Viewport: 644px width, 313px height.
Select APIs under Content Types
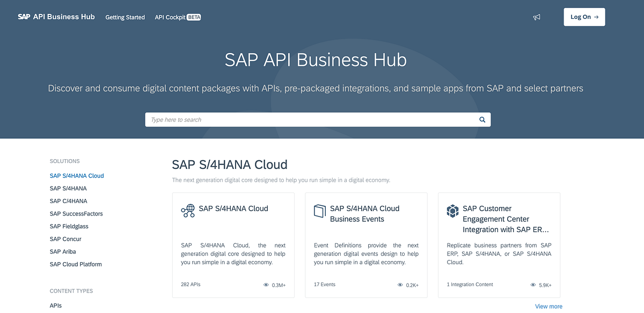55,305
